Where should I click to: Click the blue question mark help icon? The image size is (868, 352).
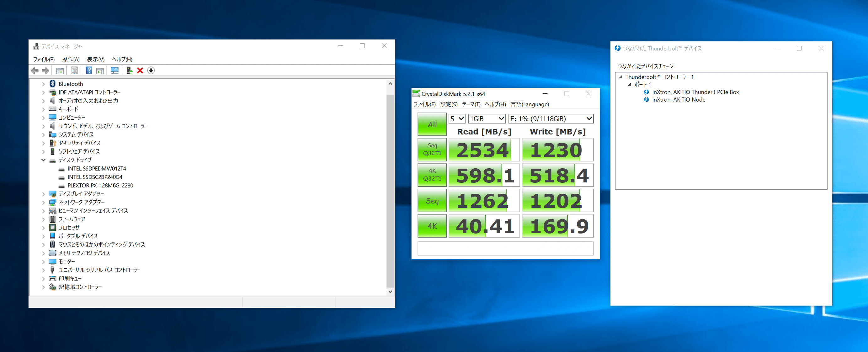coord(89,71)
